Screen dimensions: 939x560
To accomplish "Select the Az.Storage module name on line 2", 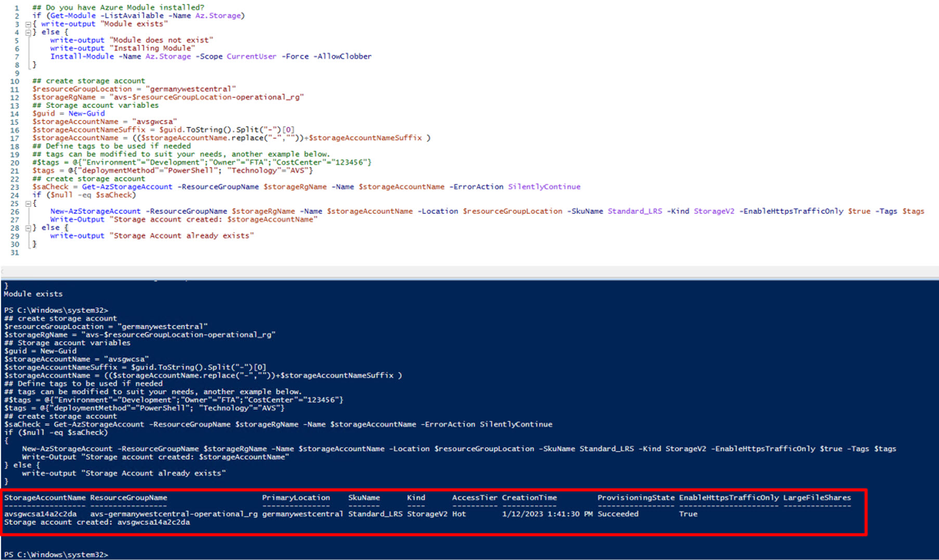I will coord(218,15).
